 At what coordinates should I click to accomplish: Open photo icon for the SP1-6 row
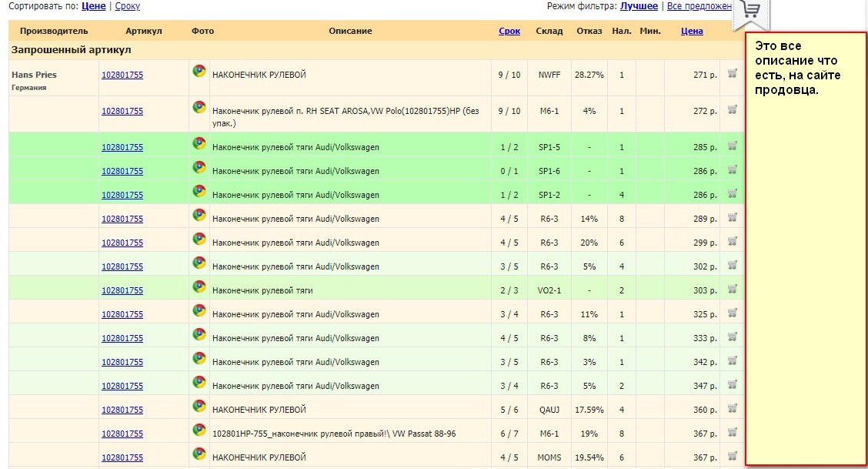(199, 167)
